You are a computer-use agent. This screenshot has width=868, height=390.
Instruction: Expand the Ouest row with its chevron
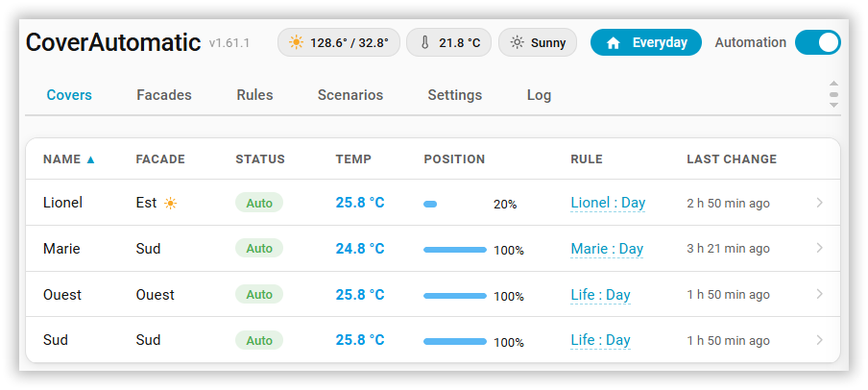820,294
